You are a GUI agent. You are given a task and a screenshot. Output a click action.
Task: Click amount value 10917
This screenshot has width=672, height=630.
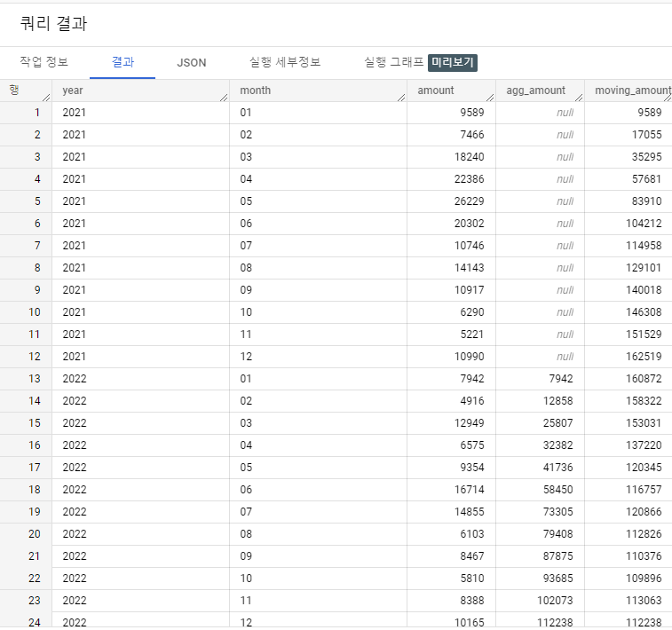click(470, 290)
